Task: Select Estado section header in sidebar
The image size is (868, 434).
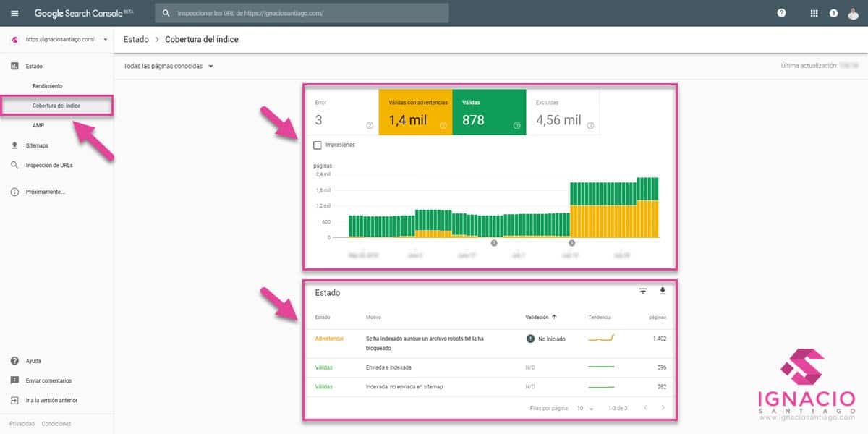Action: 34,66
